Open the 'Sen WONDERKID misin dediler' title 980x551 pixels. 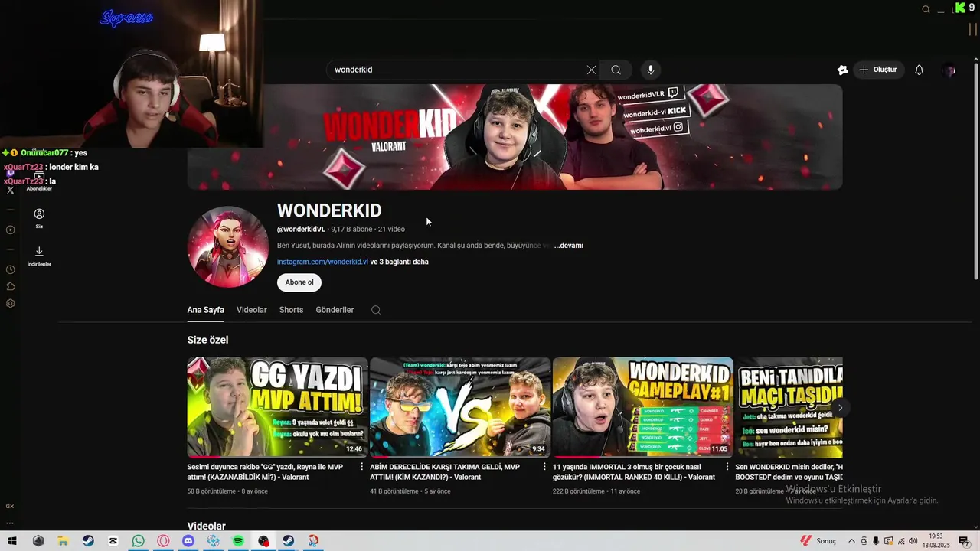[789, 471]
